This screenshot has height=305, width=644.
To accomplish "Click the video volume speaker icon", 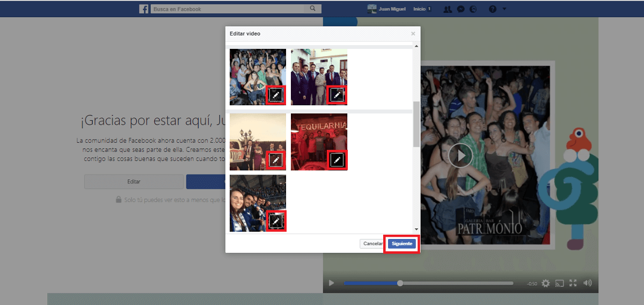I will (x=588, y=283).
